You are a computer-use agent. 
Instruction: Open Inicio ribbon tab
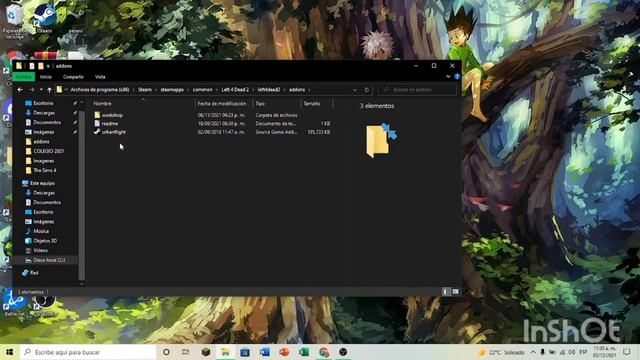coord(46,77)
